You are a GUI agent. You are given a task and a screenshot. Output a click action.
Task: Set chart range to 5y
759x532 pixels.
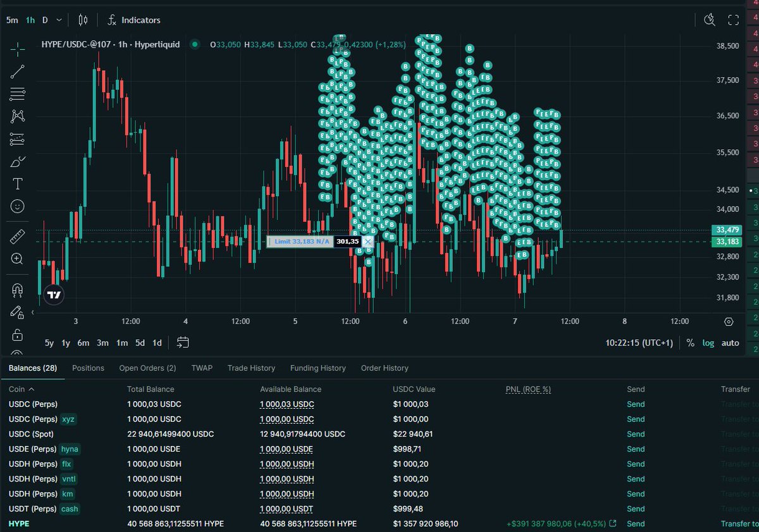click(x=49, y=343)
